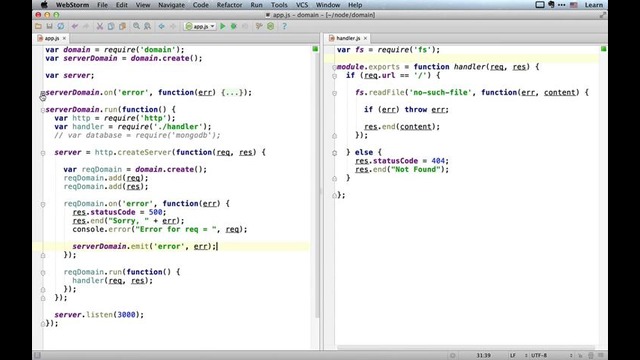Open the Navigate menu
This screenshot has width=640, height=360.
point(171,5)
